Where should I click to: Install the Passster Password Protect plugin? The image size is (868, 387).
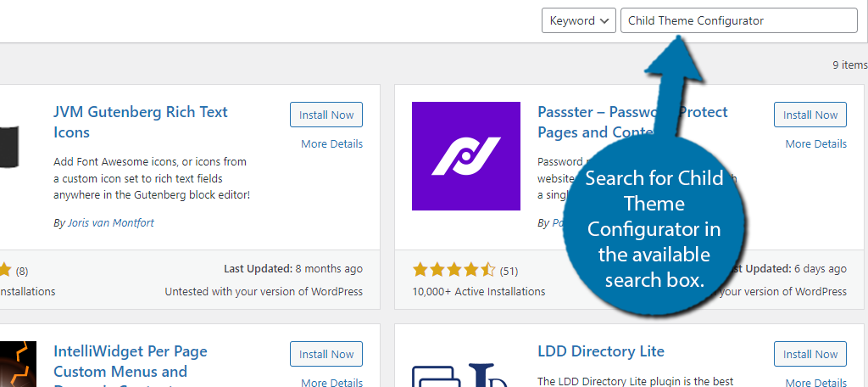[x=810, y=115]
